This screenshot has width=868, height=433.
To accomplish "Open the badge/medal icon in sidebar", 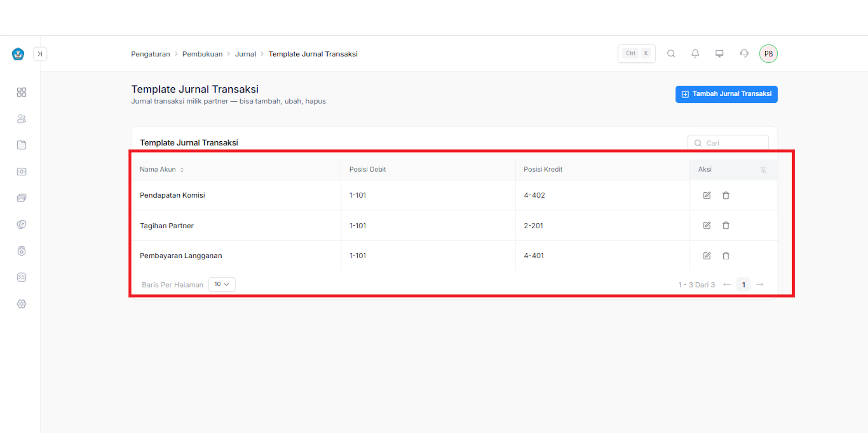I will (21, 251).
